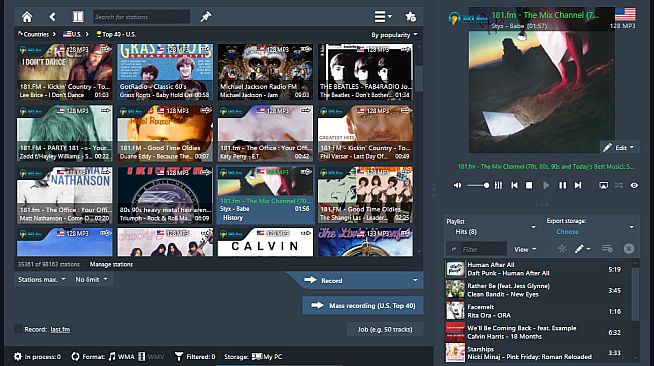The height and width of the screenshot is (366, 654).
Task: Click the Filtered funnel icon
Action: click(x=179, y=356)
